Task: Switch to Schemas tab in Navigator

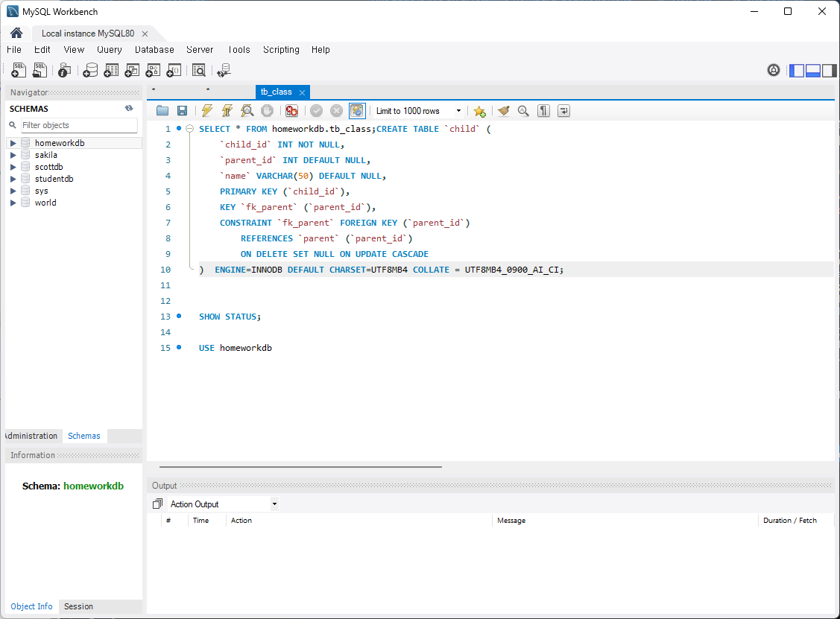Action: 84,436
